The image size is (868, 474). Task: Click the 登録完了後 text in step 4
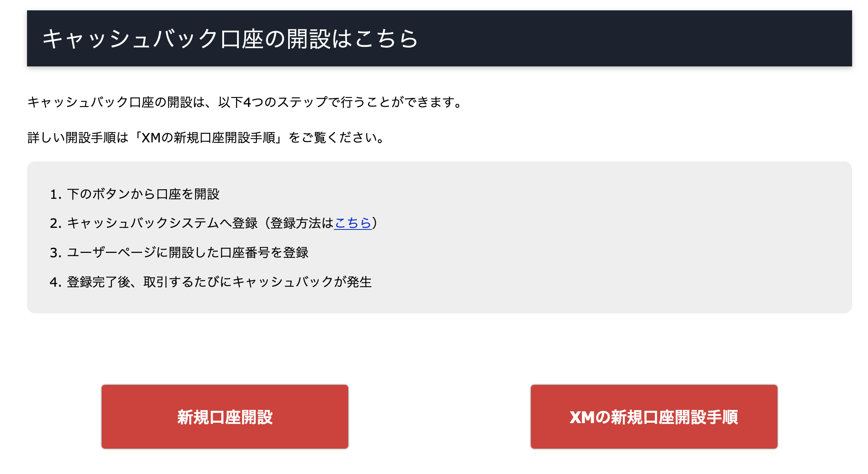click(99, 282)
